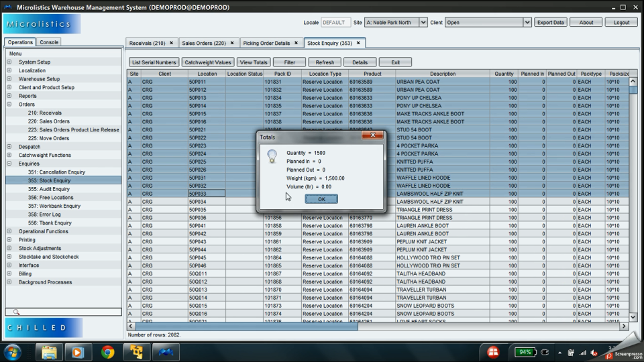The height and width of the screenshot is (362, 644).
Task: Show hidden tray icons arrow
Action: pos(559,353)
